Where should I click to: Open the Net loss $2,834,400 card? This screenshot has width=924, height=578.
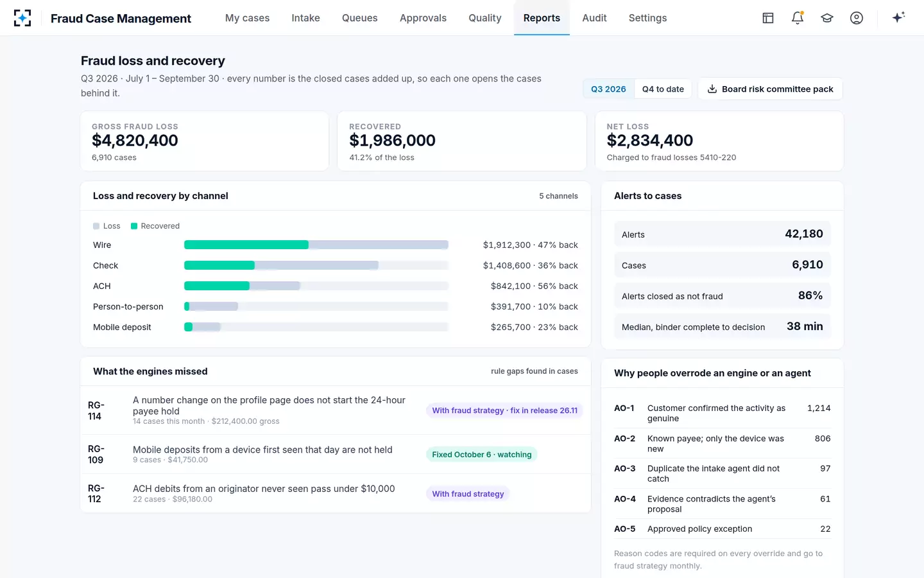(x=719, y=141)
